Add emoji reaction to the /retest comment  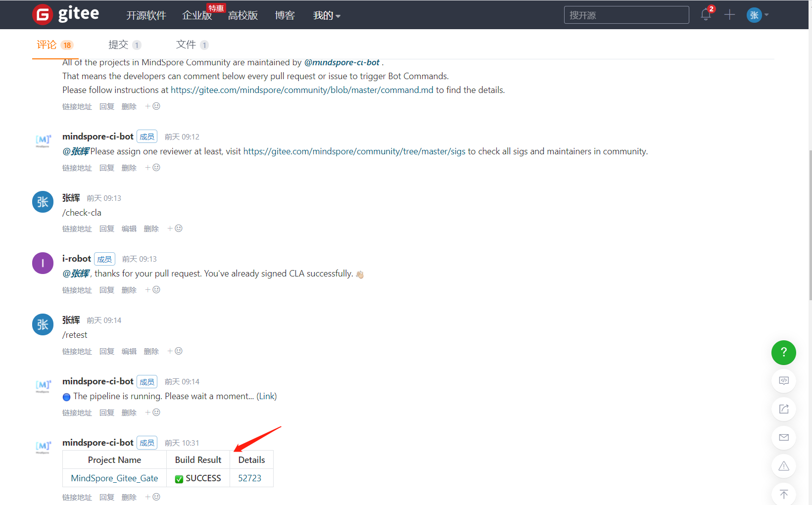pyautogui.click(x=175, y=351)
